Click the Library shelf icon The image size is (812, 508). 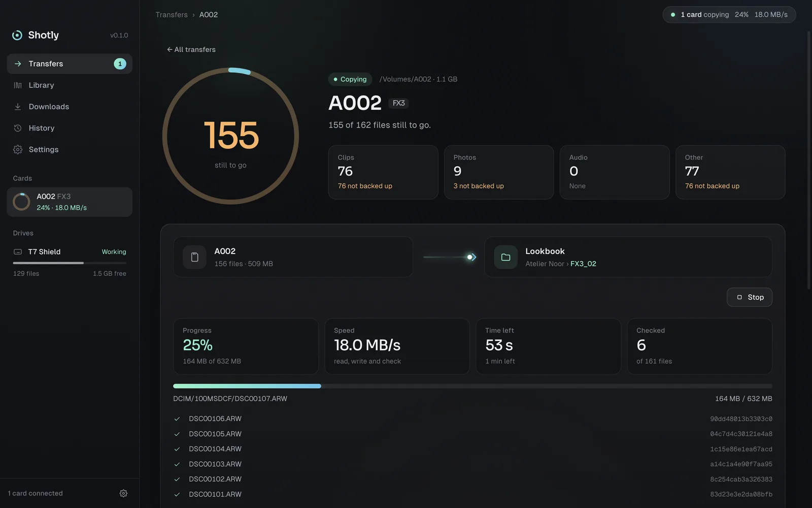[x=18, y=85]
